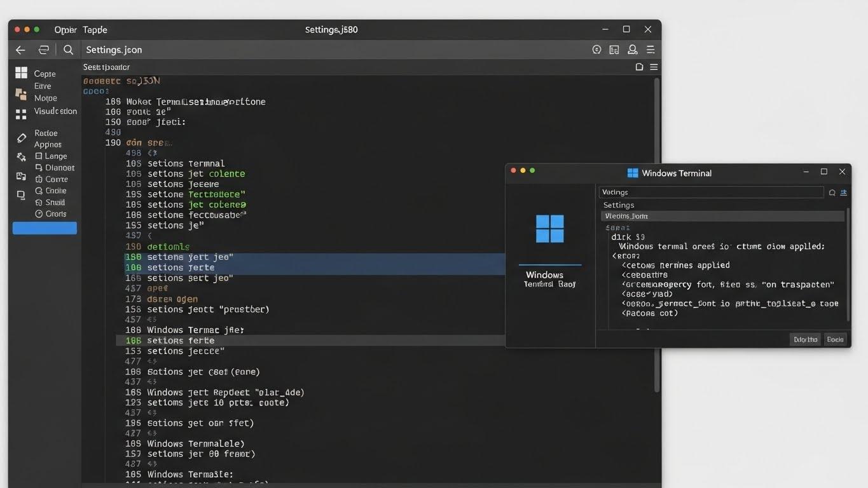Click the rightmost confirm button in the Terminal dialog
Image resolution: width=868 pixels, height=488 pixels.
point(835,339)
